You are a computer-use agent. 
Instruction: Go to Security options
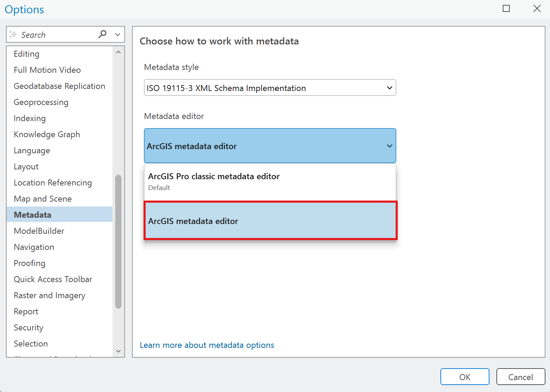(x=60, y=328)
